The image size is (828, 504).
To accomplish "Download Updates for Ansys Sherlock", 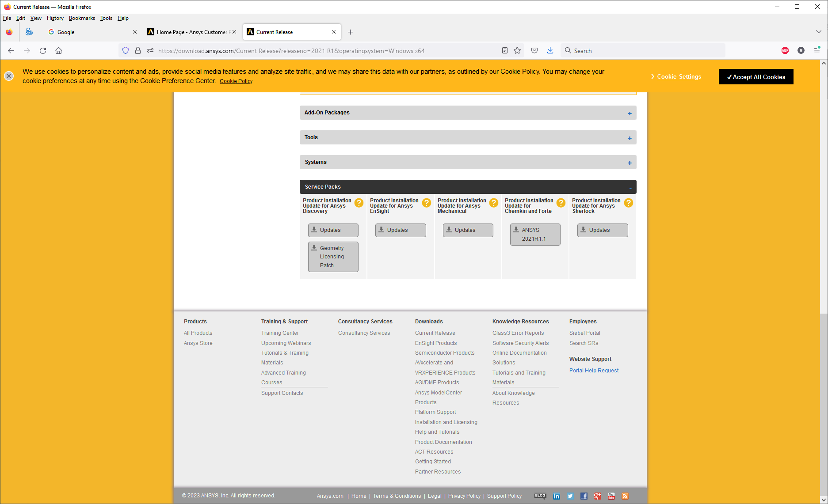I will tap(603, 230).
